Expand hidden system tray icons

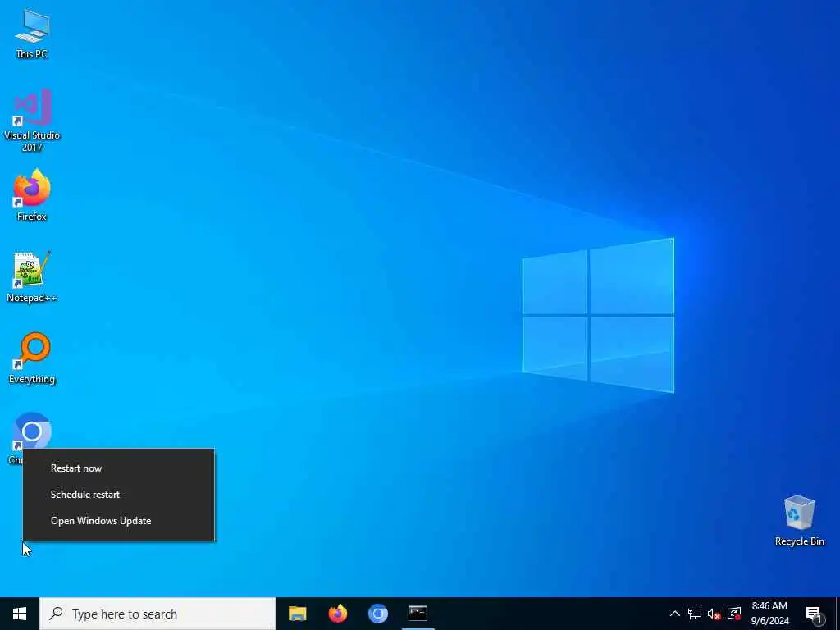click(675, 614)
